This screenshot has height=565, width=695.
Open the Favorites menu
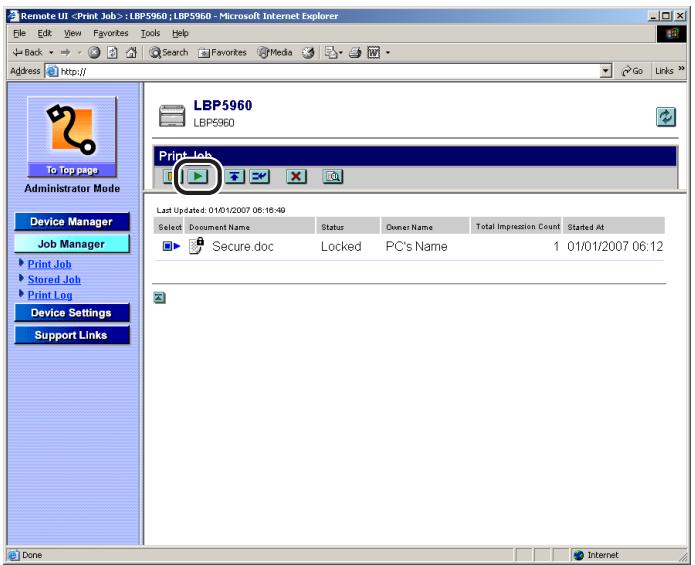click(x=110, y=33)
